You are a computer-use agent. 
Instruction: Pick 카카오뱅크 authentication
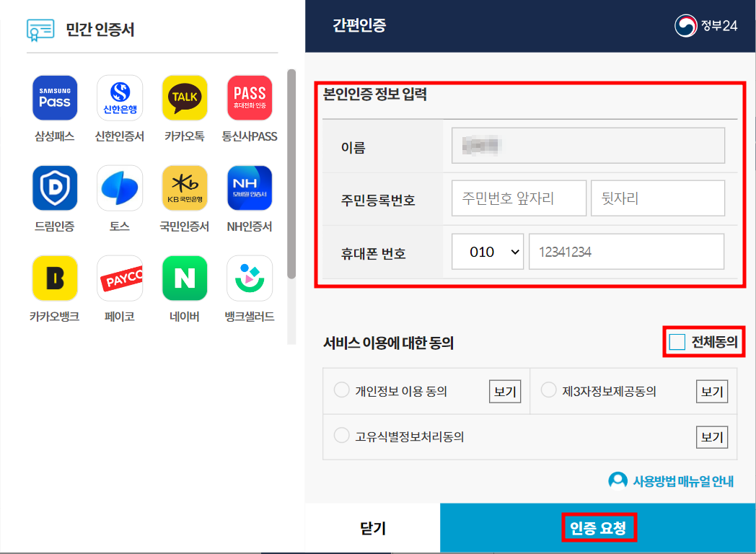click(x=55, y=277)
